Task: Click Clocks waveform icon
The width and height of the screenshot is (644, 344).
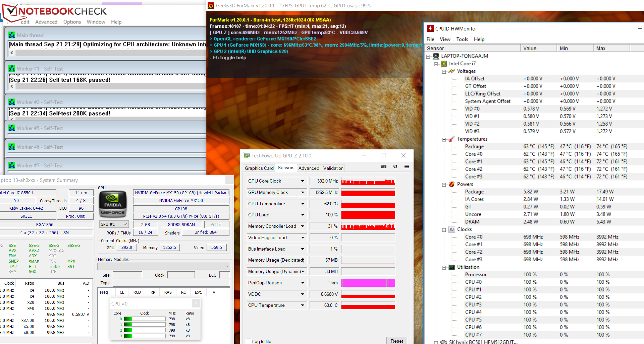Action: pos(452,229)
